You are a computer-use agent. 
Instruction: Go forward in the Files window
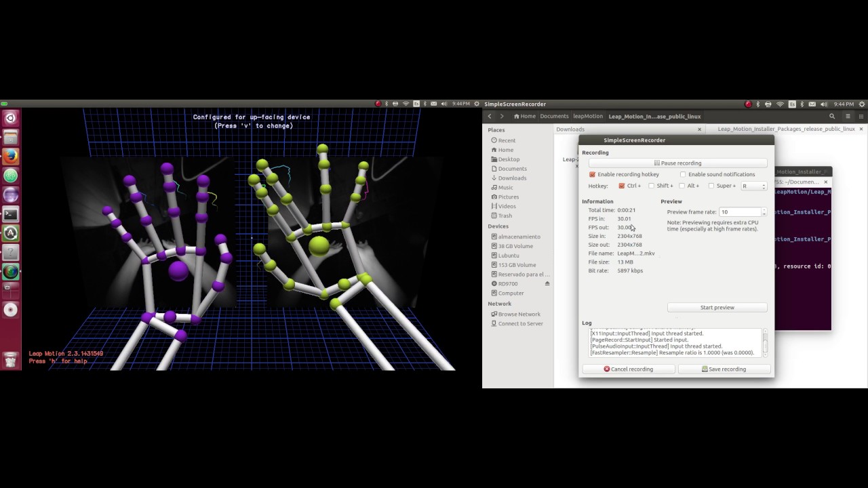tap(502, 116)
